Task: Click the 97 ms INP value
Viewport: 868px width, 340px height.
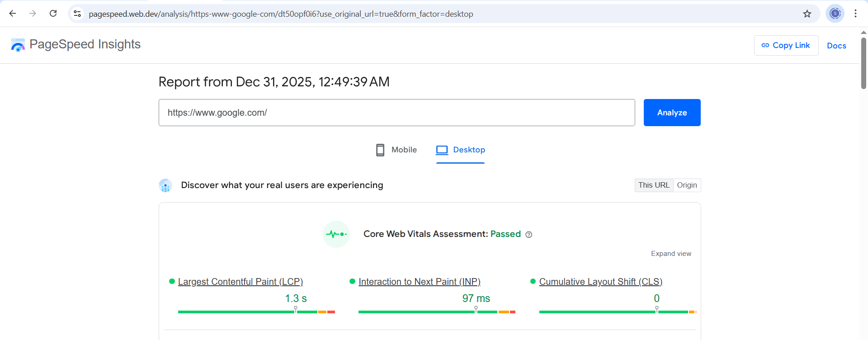Action: pyautogui.click(x=476, y=298)
